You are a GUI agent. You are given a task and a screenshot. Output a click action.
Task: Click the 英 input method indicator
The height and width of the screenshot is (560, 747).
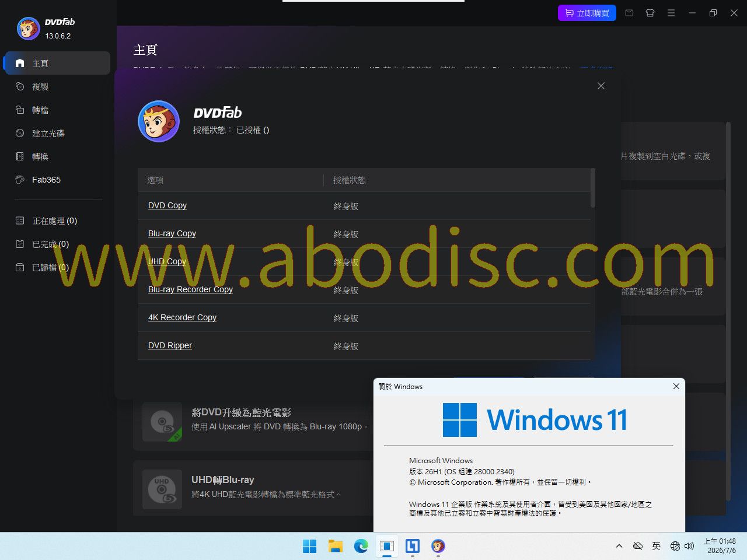(x=657, y=546)
